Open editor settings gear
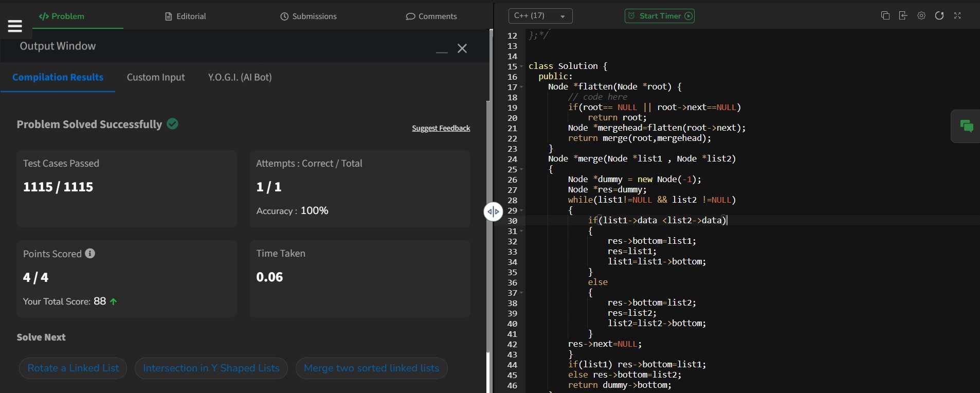980x393 pixels. tap(921, 16)
